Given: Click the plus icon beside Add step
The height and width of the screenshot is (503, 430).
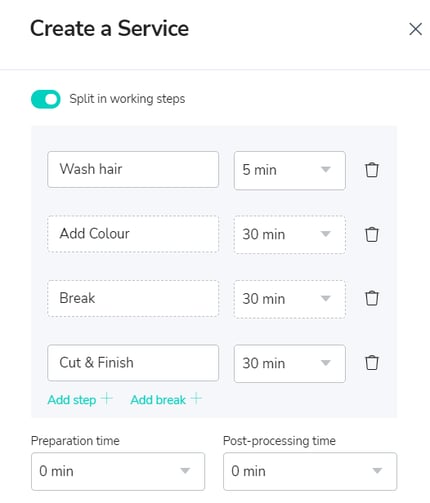Looking at the screenshot, I should tap(107, 398).
